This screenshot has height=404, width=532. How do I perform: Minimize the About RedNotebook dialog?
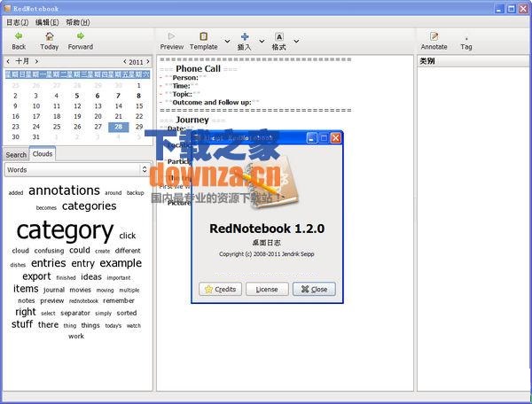(312, 138)
